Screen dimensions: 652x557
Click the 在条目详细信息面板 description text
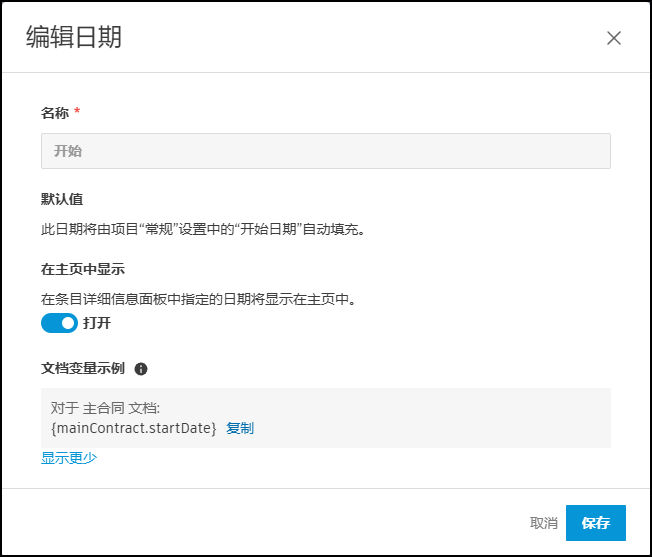199,299
